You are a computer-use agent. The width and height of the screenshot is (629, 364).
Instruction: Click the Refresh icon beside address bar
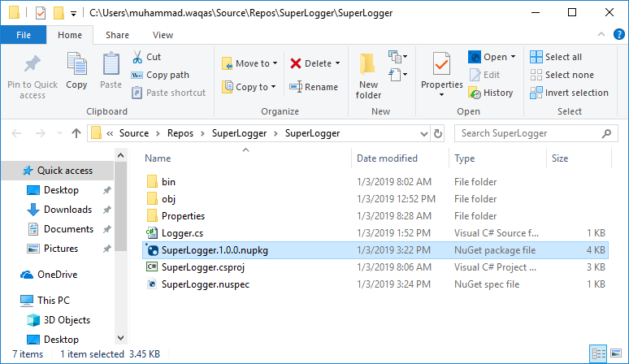[x=438, y=133]
